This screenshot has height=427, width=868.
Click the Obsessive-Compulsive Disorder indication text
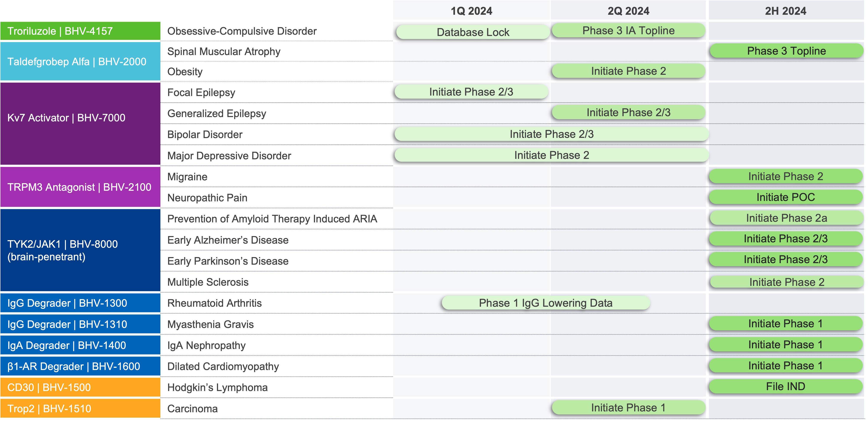pos(242,31)
